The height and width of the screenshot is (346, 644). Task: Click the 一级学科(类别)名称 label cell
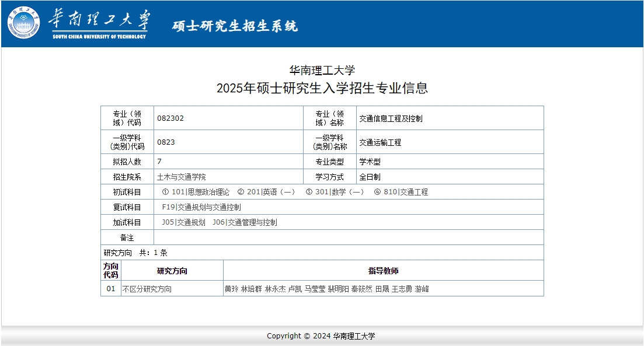click(x=330, y=142)
